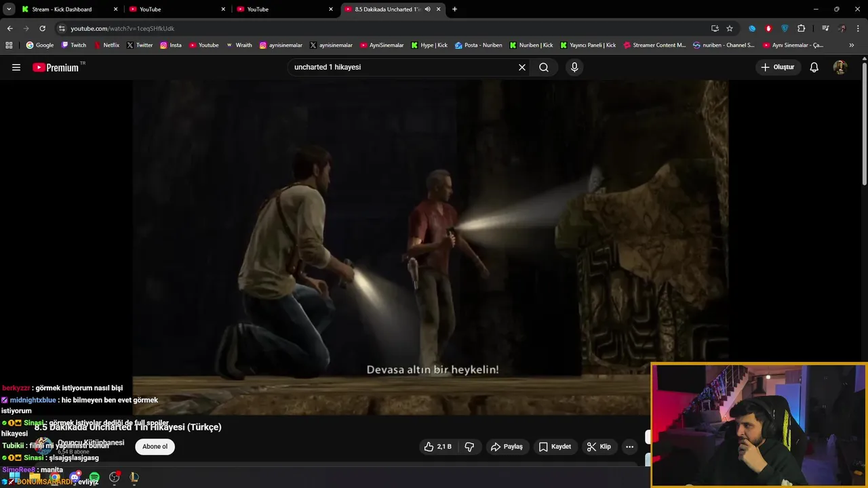Open the Twitch bookmark
Screen dimensions: 868x488
74,45
